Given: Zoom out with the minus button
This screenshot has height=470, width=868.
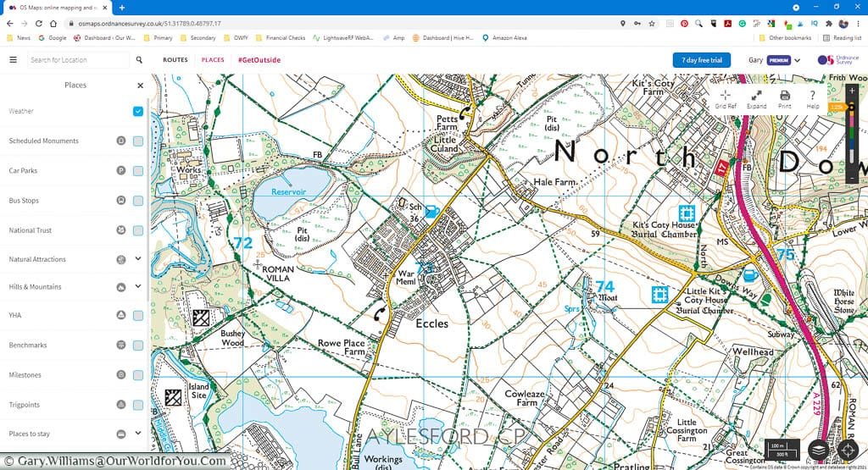Looking at the screenshot, I should click(852, 179).
